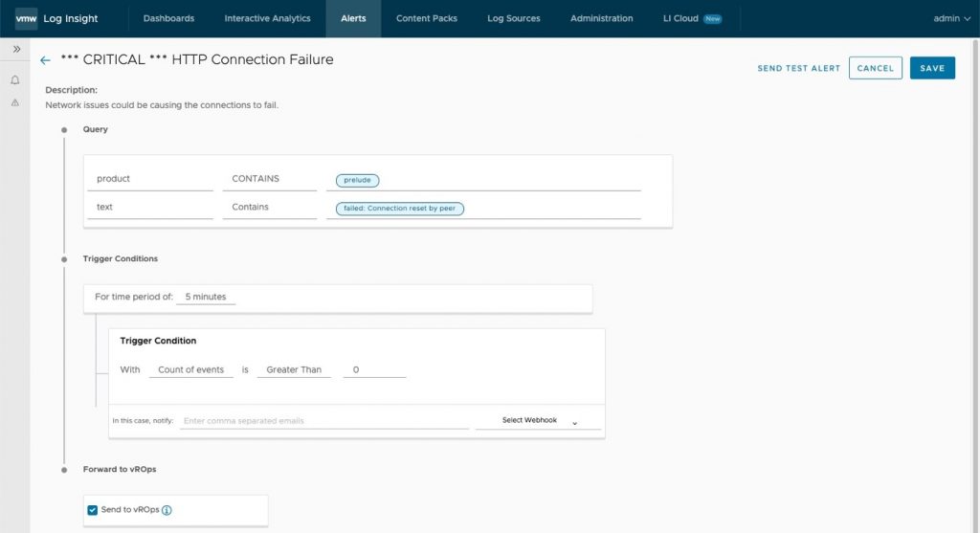The height and width of the screenshot is (533, 980).
Task: Open the CONTAINS operator for product
Action: point(269,179)
